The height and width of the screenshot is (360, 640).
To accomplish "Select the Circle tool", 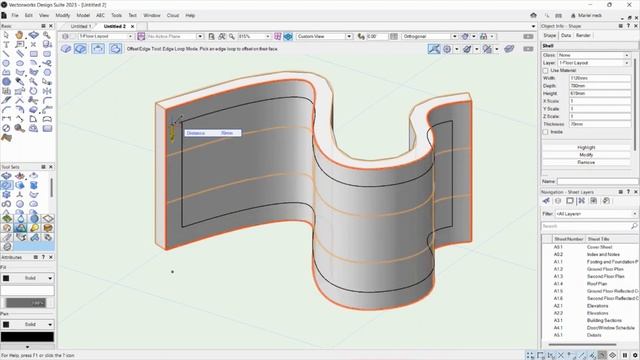I will click(x=6, y=63).
